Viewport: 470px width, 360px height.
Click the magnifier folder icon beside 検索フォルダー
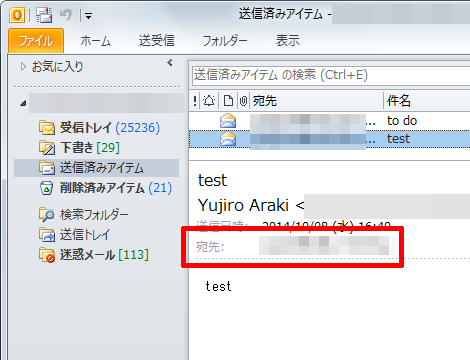click(47, 215)
